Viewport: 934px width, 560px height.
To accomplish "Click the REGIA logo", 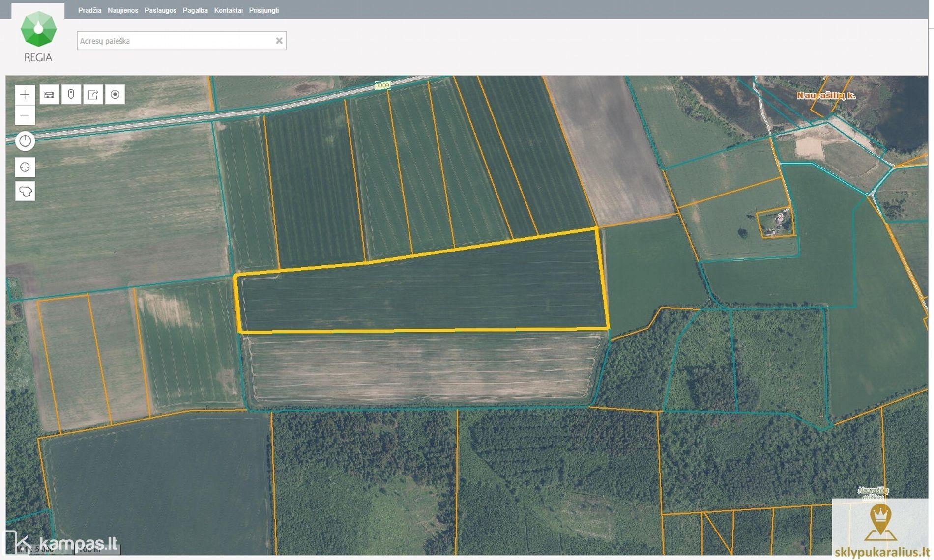I will click(x=38, y=37).
